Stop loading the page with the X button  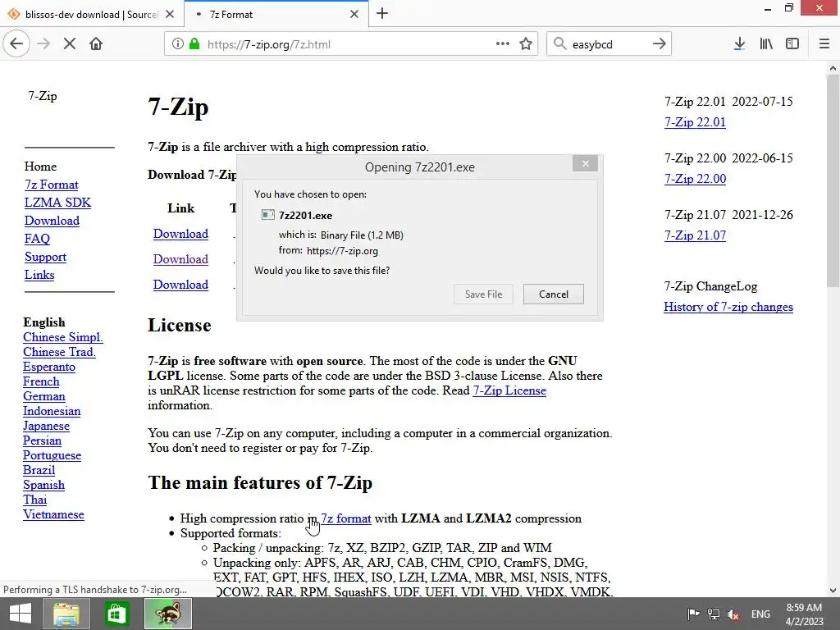[70, 44]
